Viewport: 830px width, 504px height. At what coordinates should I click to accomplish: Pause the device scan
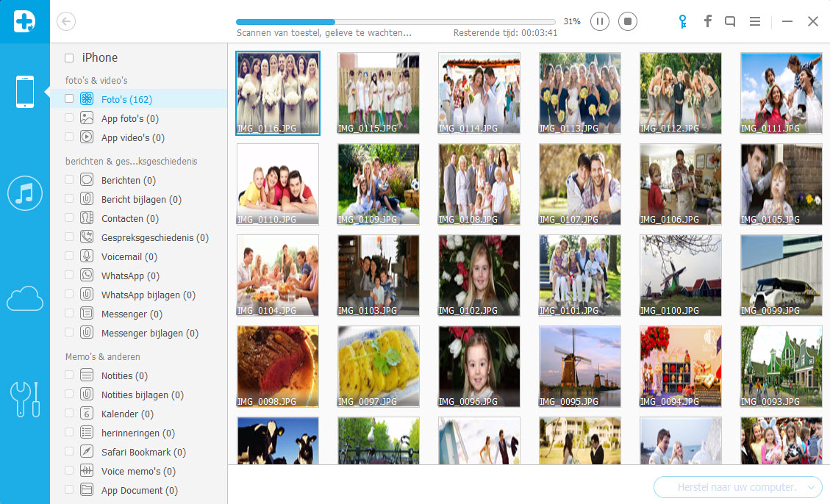coord(600,21)
